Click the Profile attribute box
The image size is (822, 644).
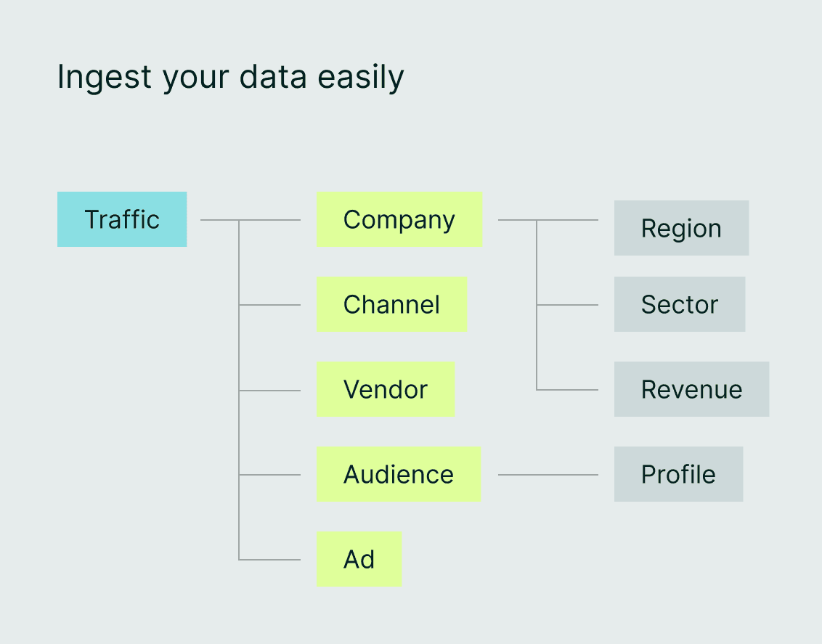tap(678, 473)
